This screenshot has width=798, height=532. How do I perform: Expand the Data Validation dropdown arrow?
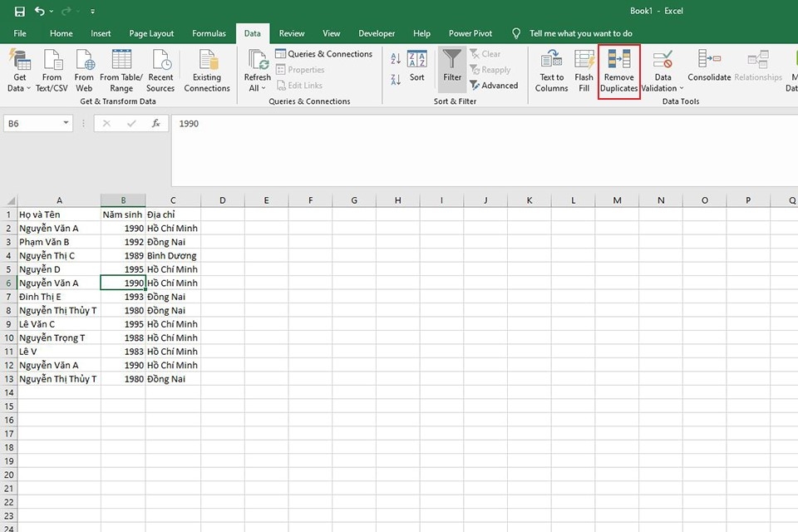[x=682, y=88]
